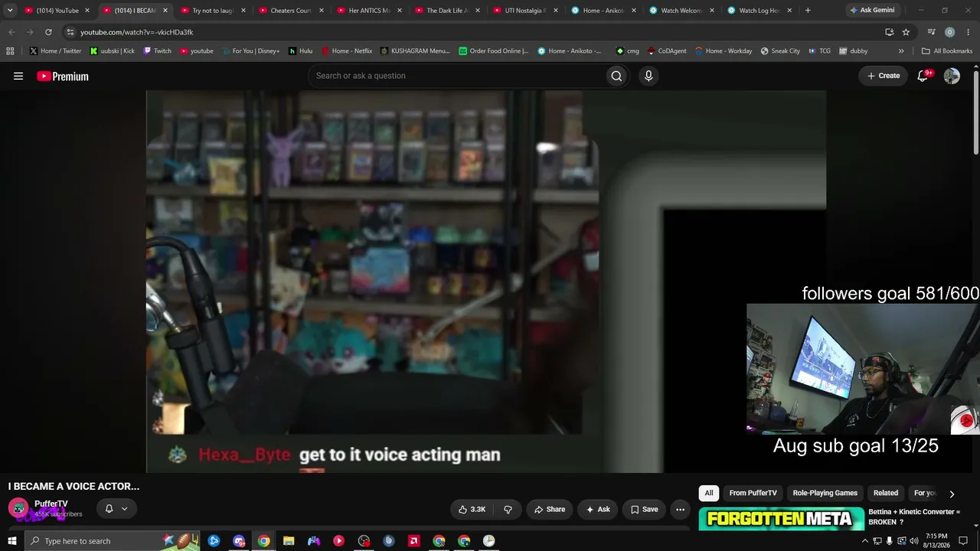Open YouTube notifications bell
Image resolution: width=980 pixels, height=551 pixels.
923,76
